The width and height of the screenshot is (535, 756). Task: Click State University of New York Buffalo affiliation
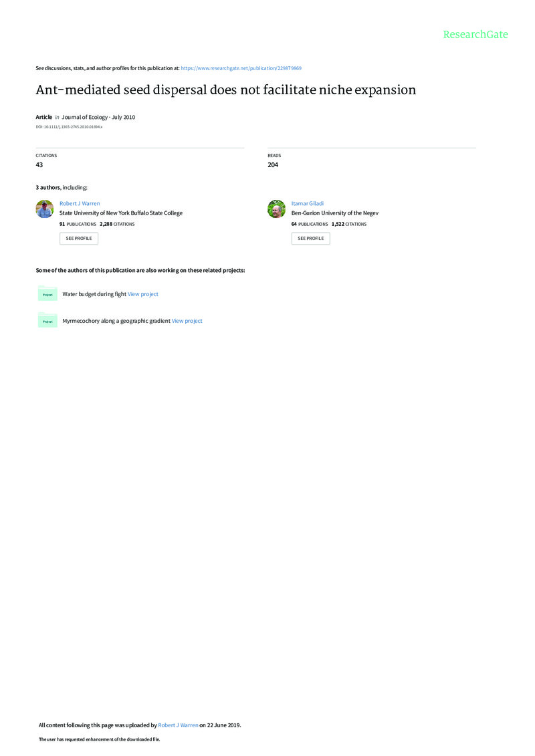(x=121, y=213)
